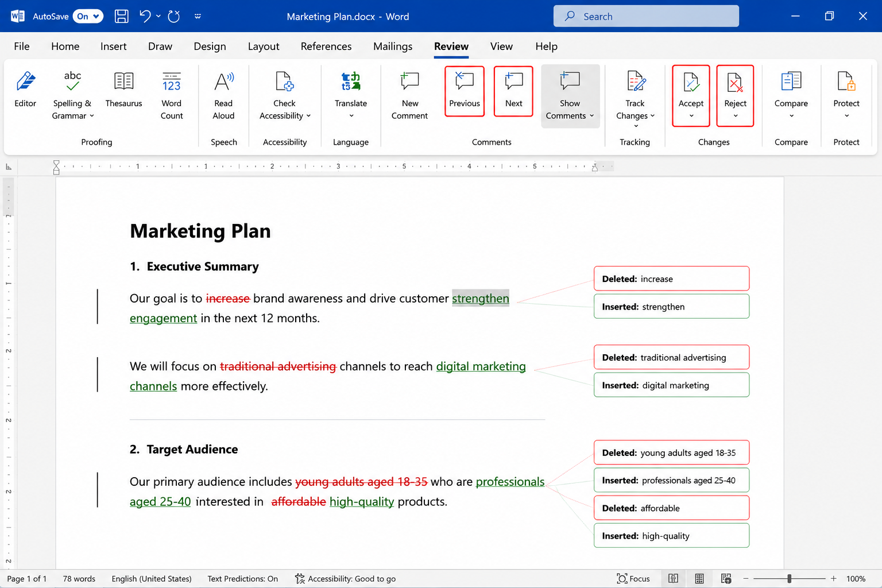Switch to Web Layout view in status bar
The width and height of the screenshot is (882, 588).
click(726, 579)
